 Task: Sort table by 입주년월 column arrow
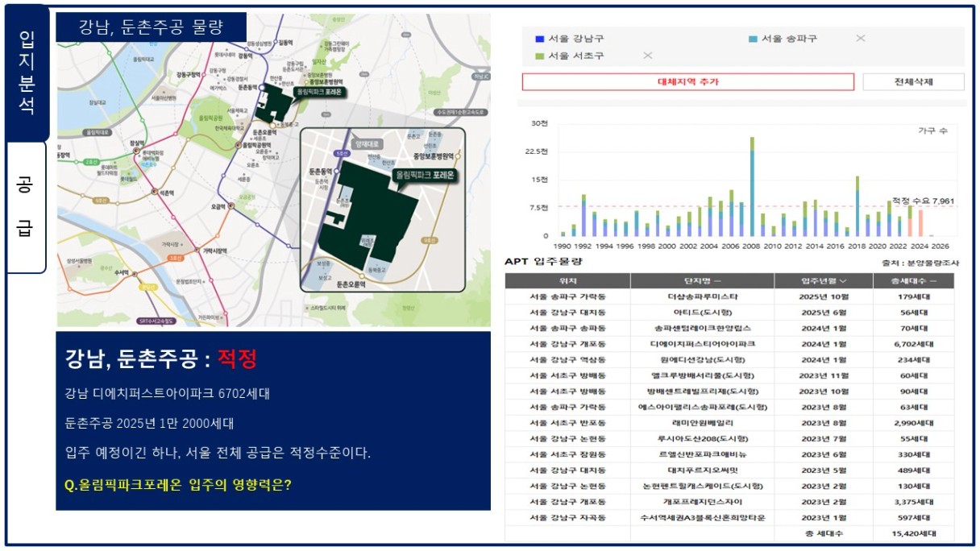pyautogui.click(x=843, y=281)
